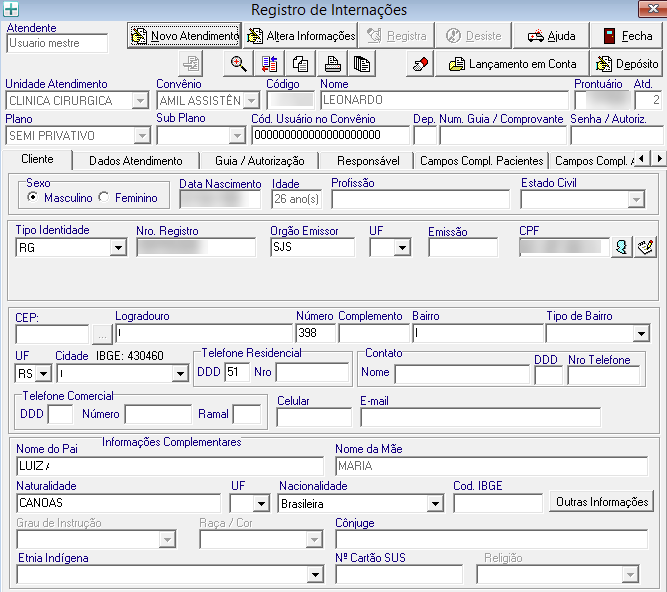This screenshot has width=667, height=592.
Task: Click Cód. Usuário no Convênio field
Action: point(331,135)
